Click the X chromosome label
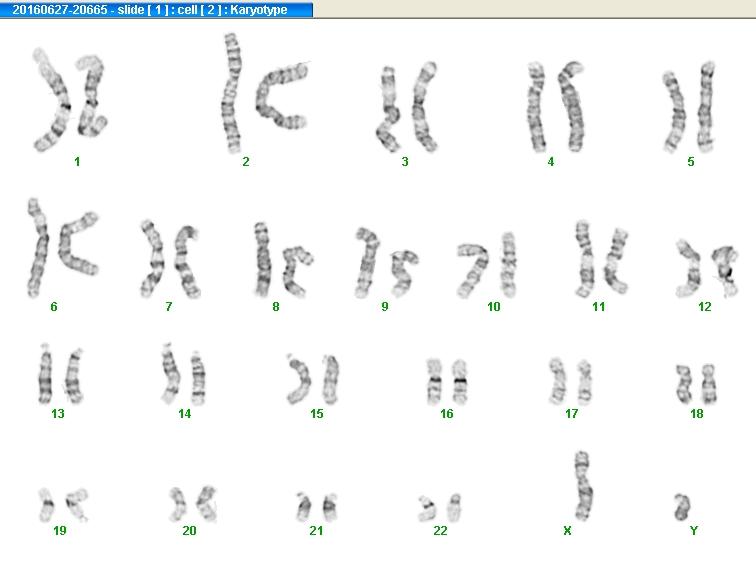Screen dimensions: 756x582 click(567, 531)
